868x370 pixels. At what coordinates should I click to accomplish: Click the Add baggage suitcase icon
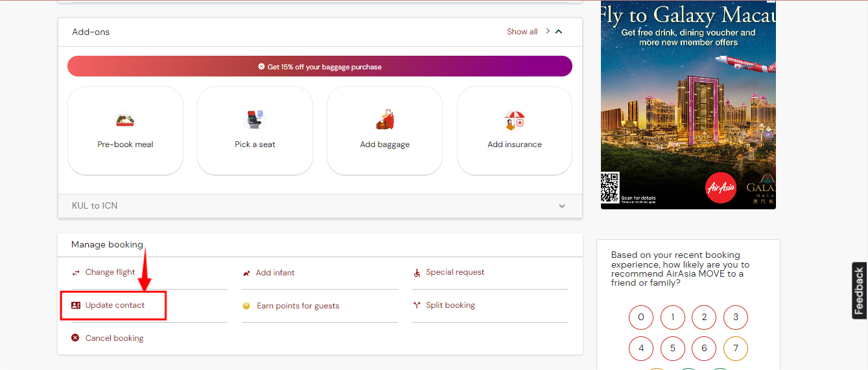385,120
